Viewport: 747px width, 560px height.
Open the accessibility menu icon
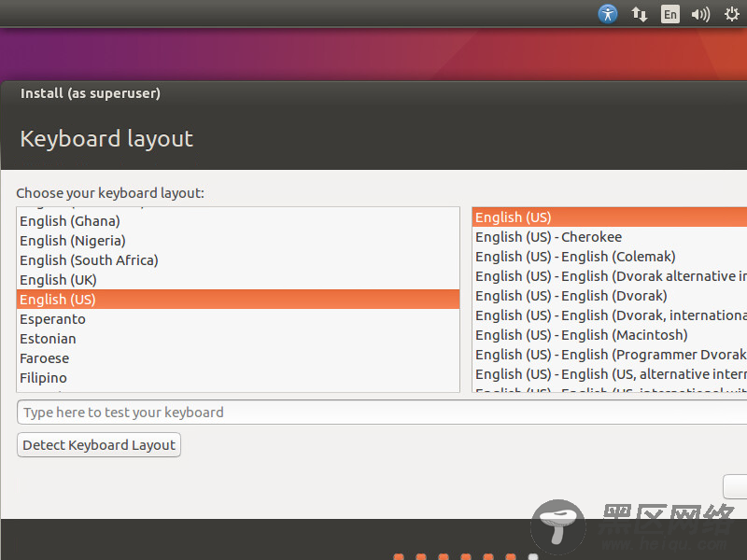608,14
